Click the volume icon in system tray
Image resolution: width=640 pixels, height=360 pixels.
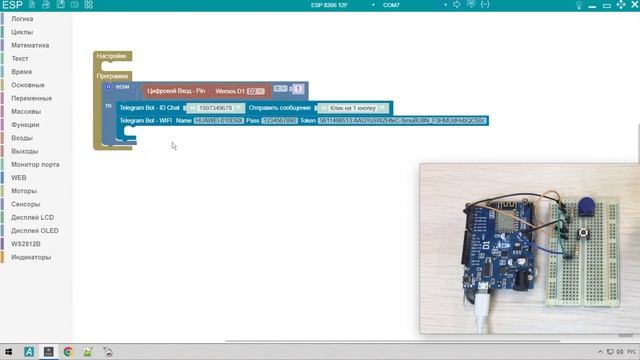coord(620,352)
